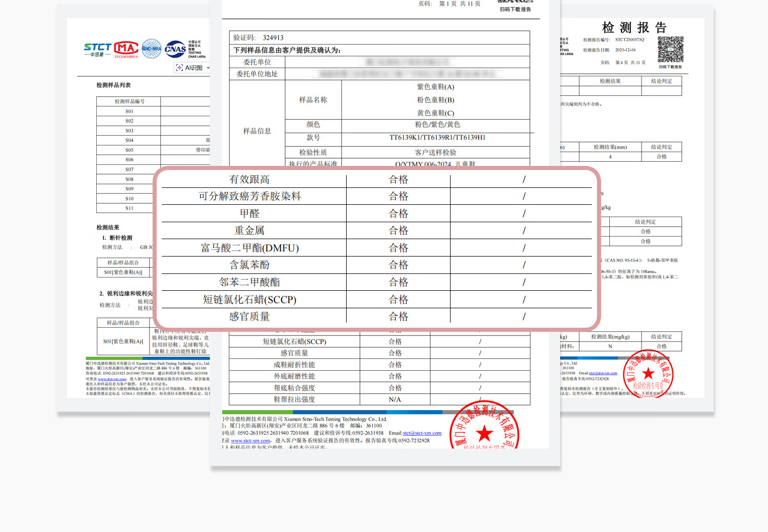
Task: Click the 甲醛 row in highlighted table
Action: [x=250, y=214]
